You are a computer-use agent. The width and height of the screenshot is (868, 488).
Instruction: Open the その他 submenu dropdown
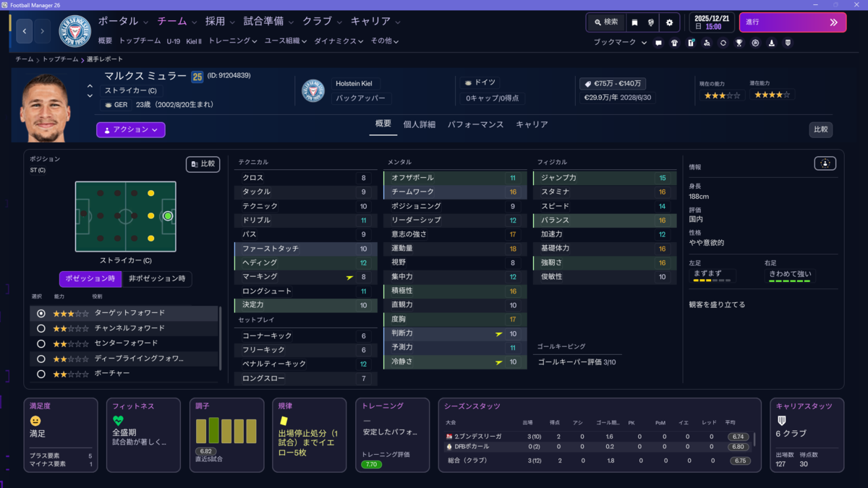point(384,41)
